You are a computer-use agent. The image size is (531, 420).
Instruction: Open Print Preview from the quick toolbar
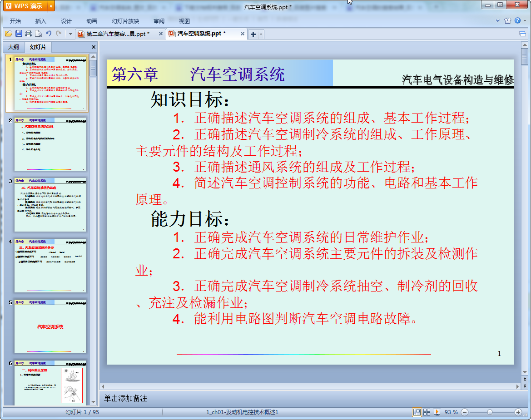click(x=39, y=34)
